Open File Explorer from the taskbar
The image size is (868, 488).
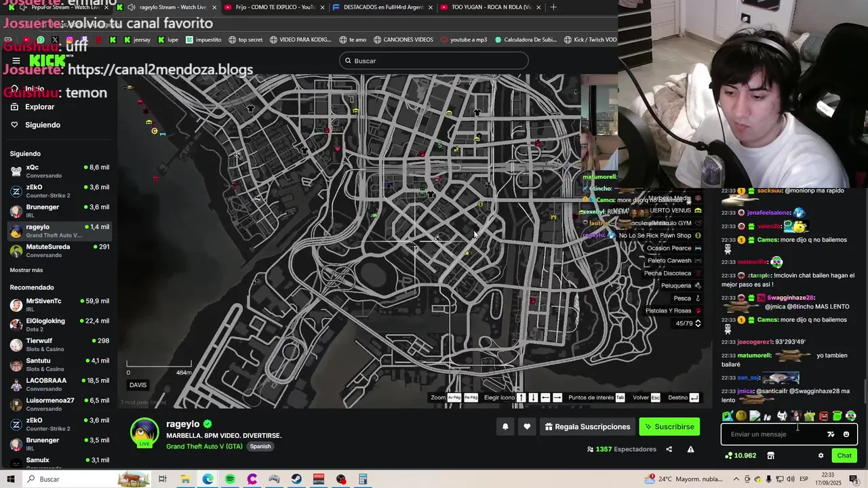[x=185, y=479]
